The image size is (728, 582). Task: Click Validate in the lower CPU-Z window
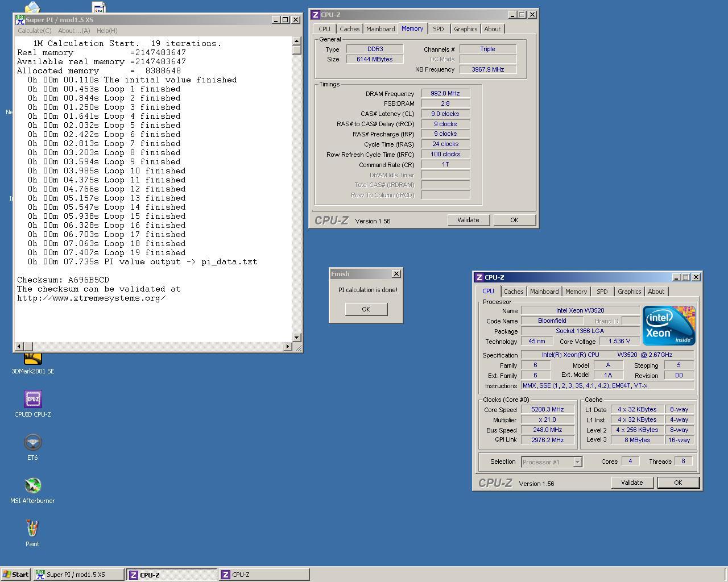[632, 483]
